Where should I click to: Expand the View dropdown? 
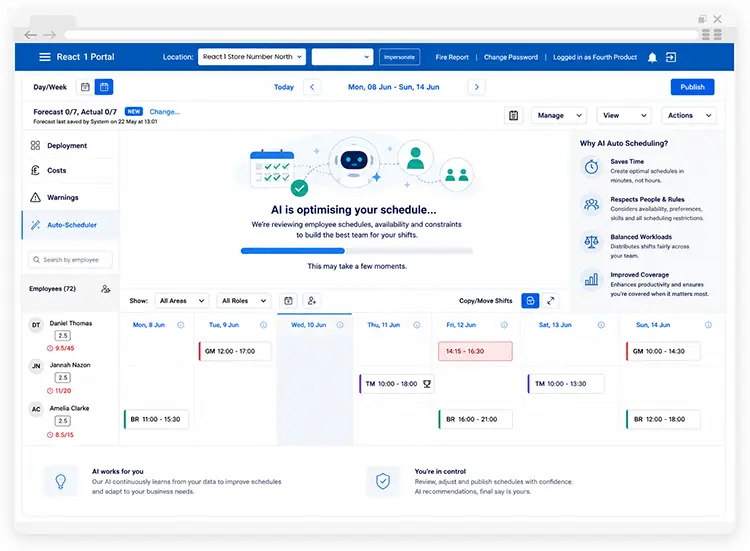(624, 115)
